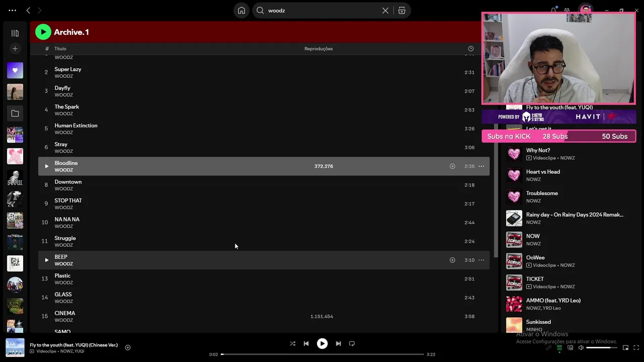Adjust the volume slider

tap(602, 348)
